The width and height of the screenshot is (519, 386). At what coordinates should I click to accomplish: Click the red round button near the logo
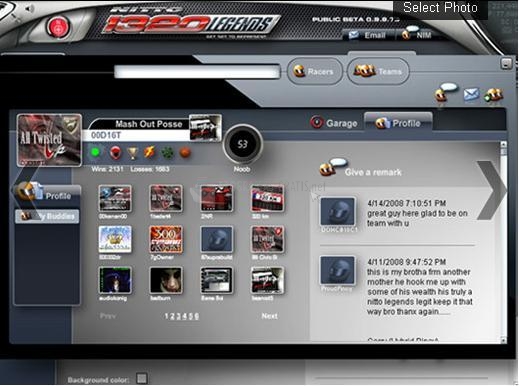(x=58, y=27)
